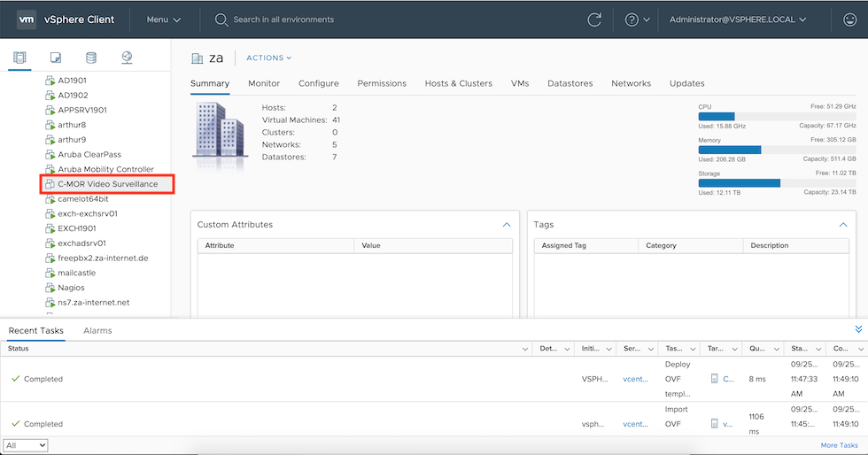Select freepbx2.za-internet.de VM in tree
The width and height of the screenshot is (868, 455).
tap(103, 258)
